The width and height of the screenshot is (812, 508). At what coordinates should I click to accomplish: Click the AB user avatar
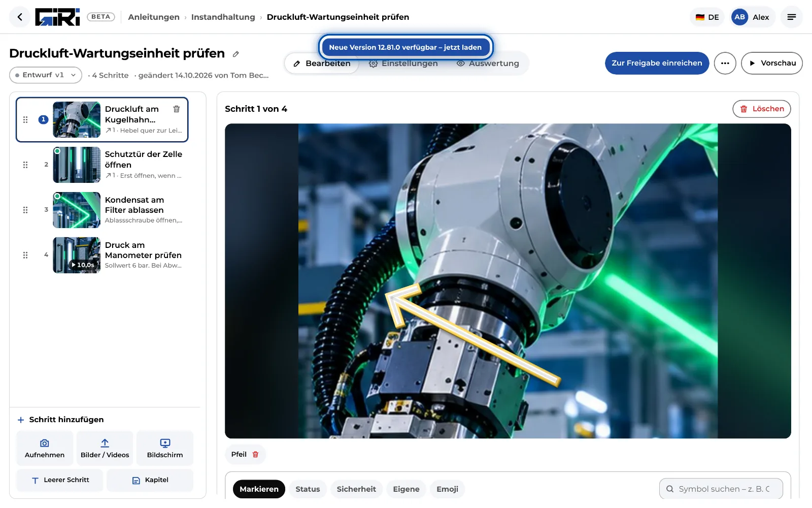pyautogui.click(x=739, y=17)
